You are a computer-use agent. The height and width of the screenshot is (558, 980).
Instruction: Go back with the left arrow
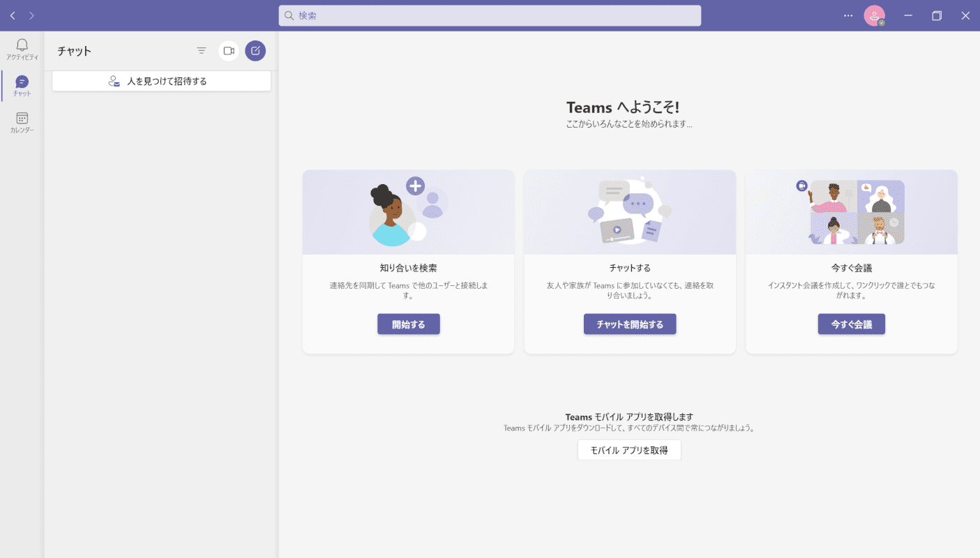(x=13, y=15)
